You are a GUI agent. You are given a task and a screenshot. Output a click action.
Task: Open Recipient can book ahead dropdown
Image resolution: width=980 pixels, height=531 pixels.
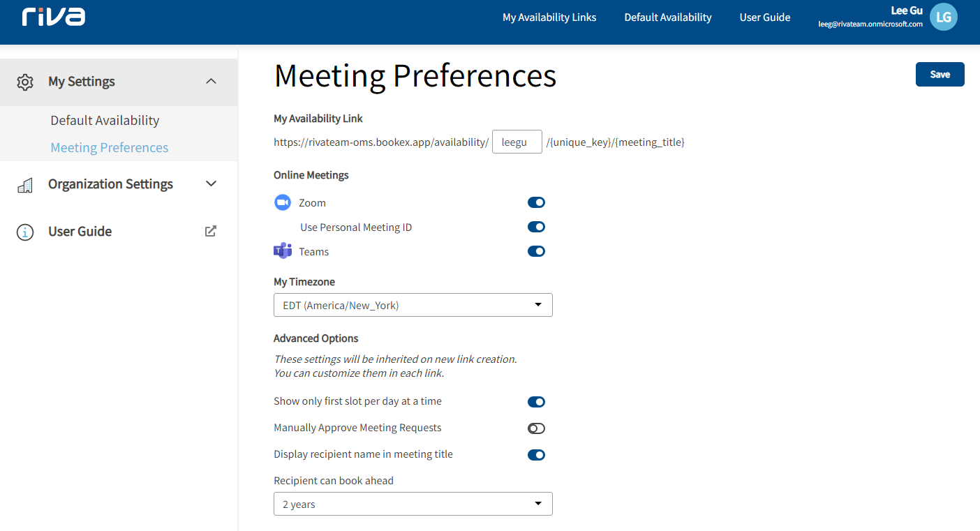tap(413, 504)
